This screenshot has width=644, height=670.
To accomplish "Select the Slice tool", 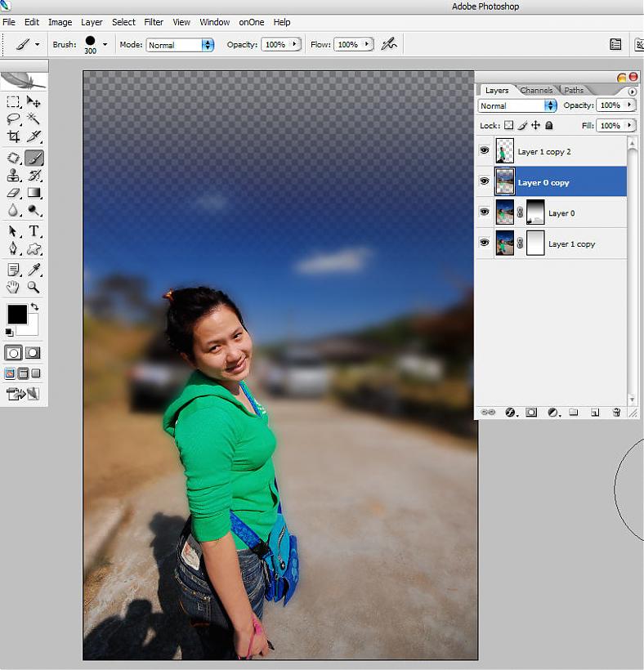I will pos(34,136).
